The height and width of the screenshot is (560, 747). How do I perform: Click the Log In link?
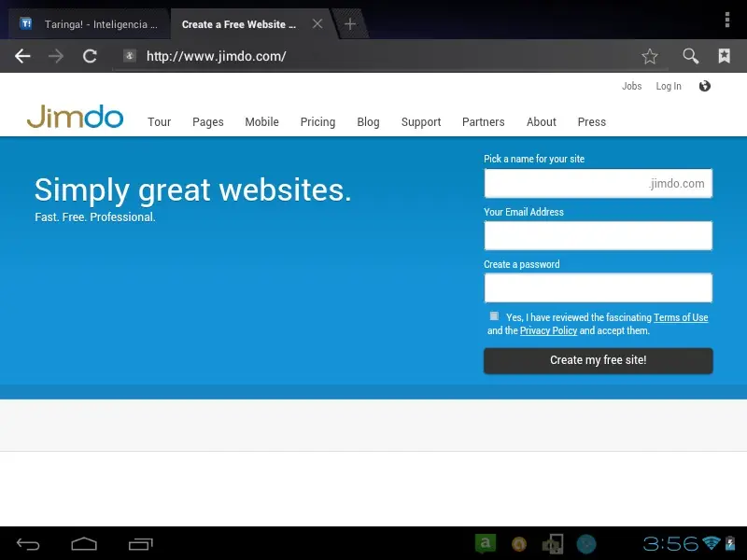pyautogui.click(x=669, y=86)
